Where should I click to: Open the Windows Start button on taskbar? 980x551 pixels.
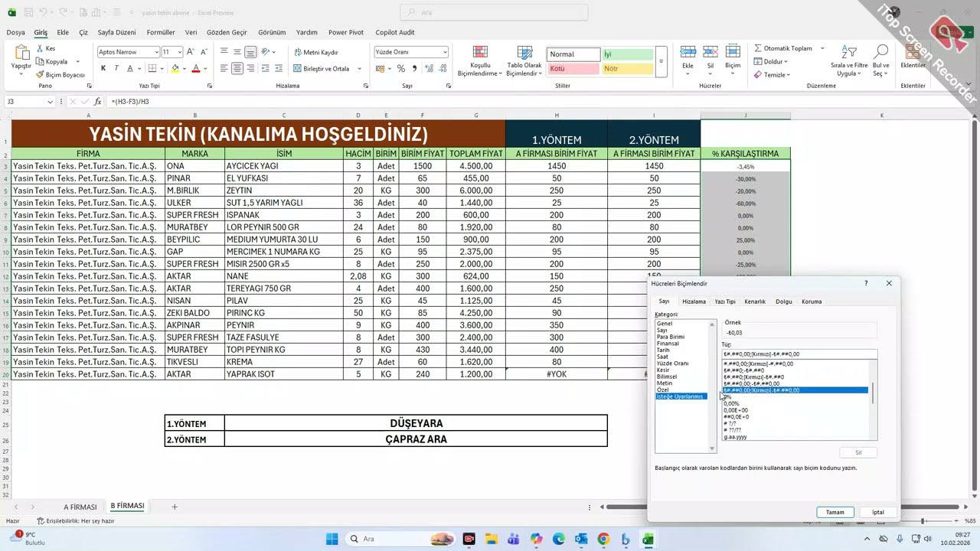(x=332, y=539)
